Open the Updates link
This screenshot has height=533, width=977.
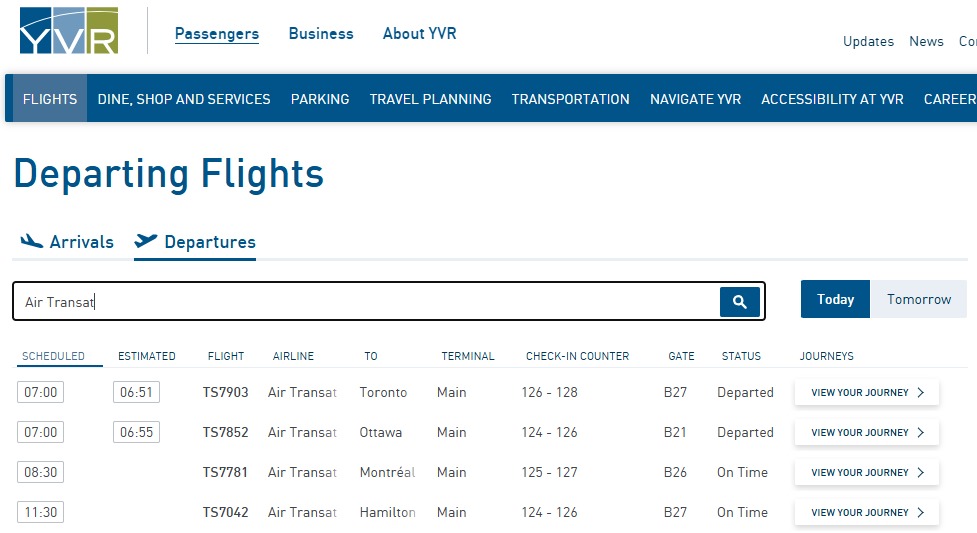coord(868,41)
